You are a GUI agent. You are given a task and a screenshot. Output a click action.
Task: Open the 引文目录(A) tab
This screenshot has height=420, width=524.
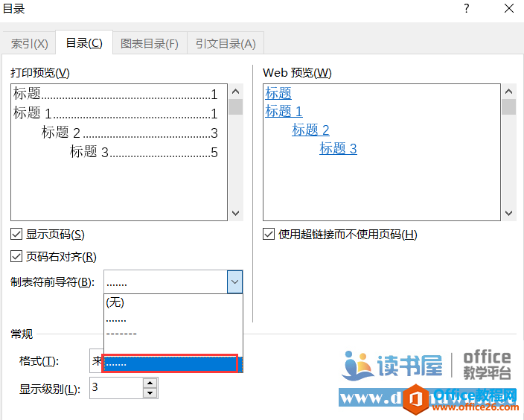click(226, 43)
